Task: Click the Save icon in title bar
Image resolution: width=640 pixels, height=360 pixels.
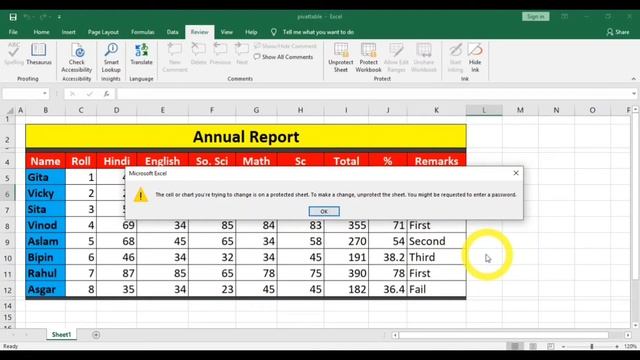Action: (13, 17)
